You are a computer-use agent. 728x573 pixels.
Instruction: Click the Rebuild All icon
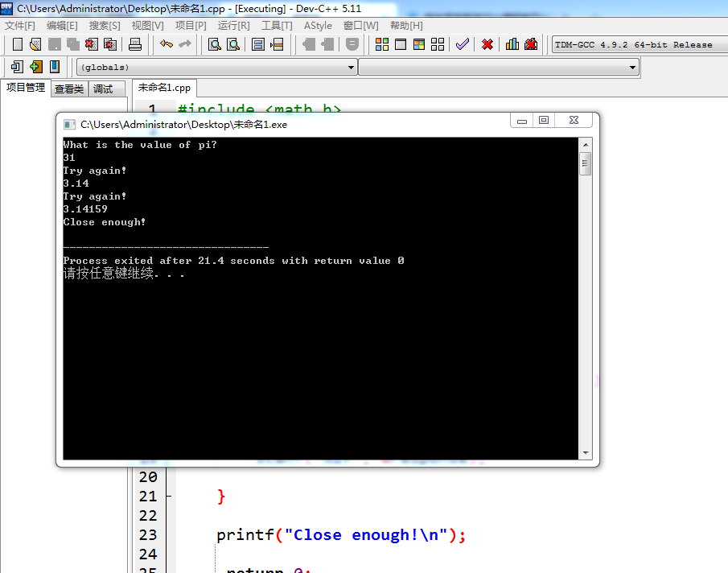click(x=438, y=44)
